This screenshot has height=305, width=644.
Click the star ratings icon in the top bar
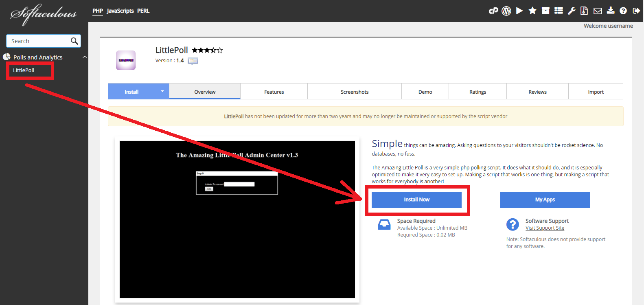pyautogui.click(x=532, y=11)
